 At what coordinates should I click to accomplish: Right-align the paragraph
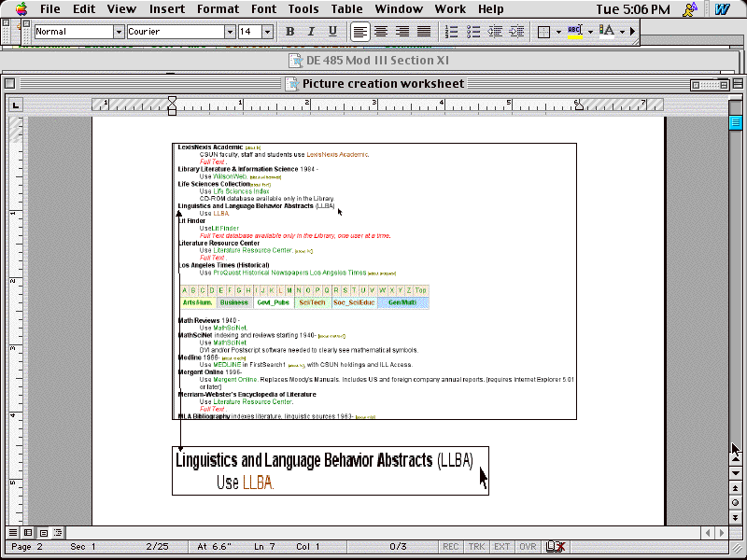tap(402, 32)
